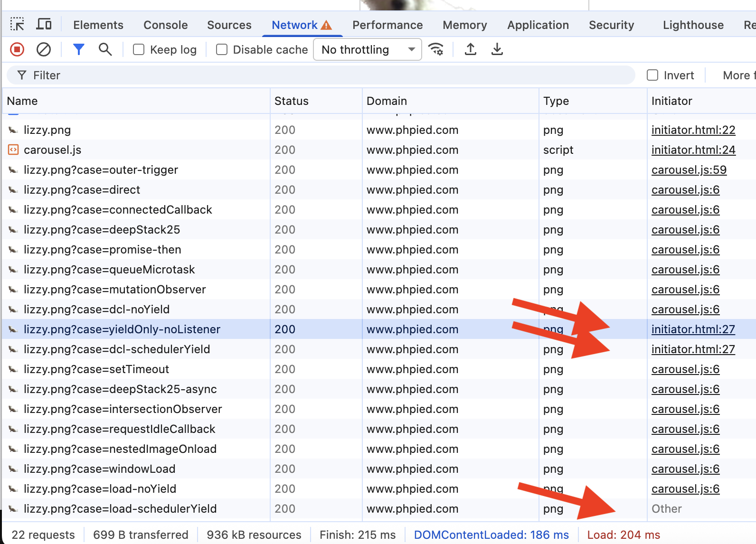756x544 pixels.
Task: Select the carousel.js request row
Action: [x=379, y=150]
